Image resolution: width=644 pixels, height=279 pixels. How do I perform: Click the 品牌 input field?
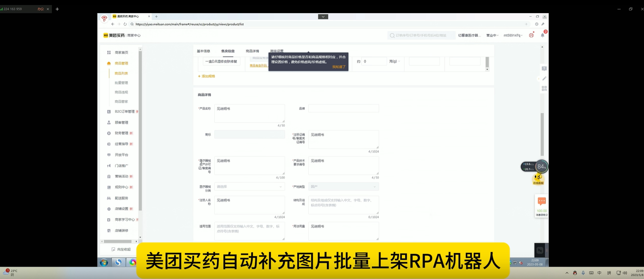pos(344,109)
